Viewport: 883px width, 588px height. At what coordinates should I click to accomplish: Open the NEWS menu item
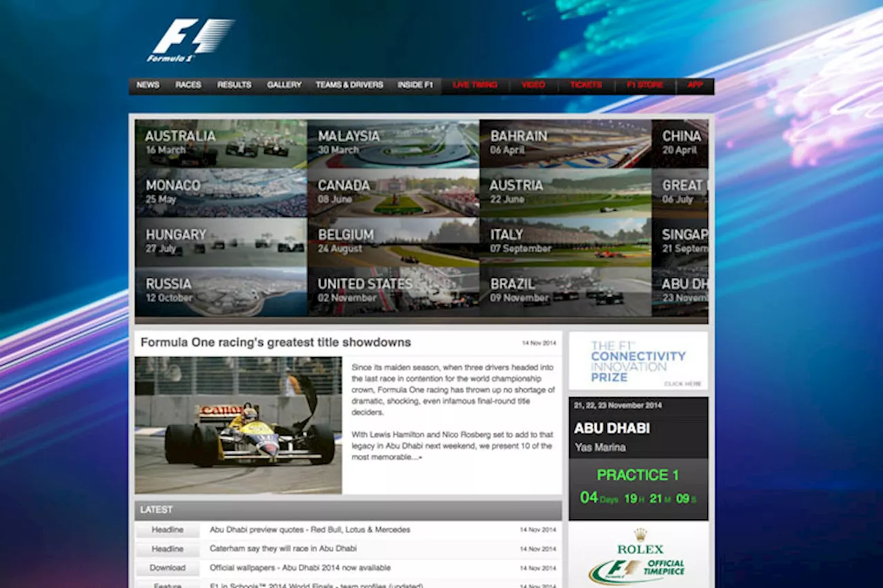pyautogui.click(x=148, y=85)
